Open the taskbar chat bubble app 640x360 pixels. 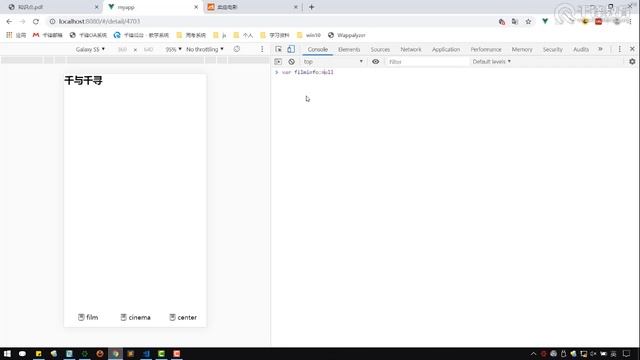point(22,353)
